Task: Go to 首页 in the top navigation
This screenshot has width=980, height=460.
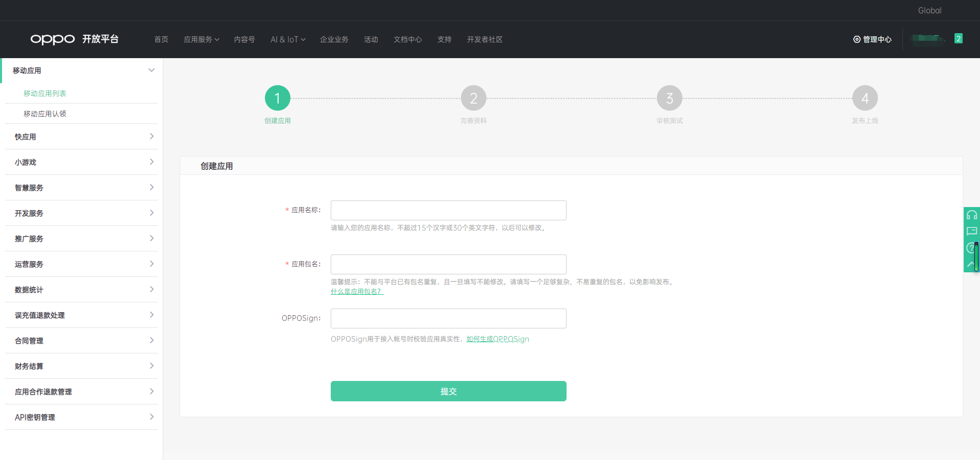Action: tap(161, 39)
